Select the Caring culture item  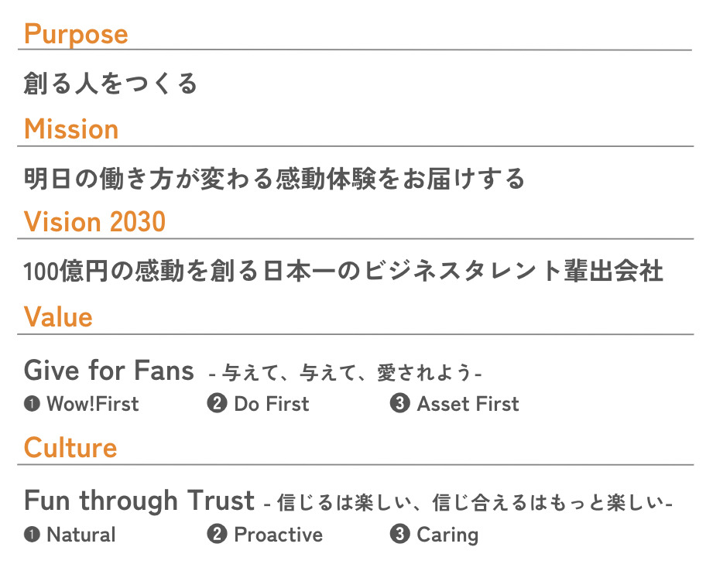pos(447,535)
